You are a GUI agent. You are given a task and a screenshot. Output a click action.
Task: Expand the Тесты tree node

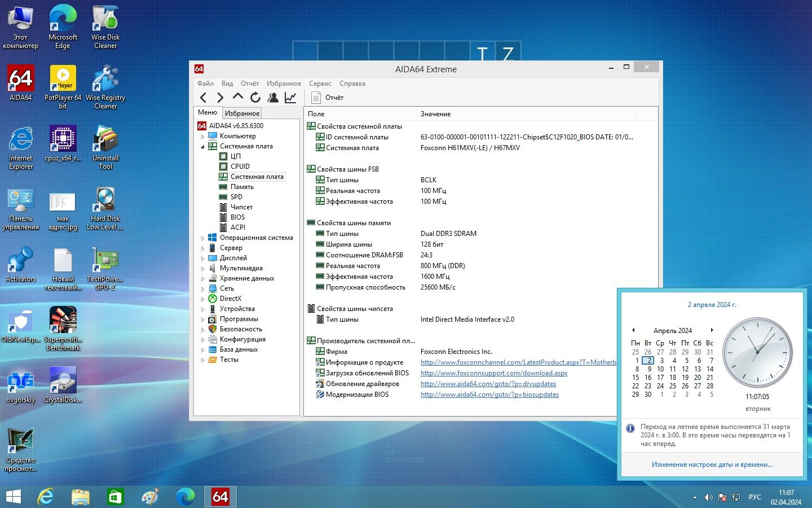tap(202, 360)
